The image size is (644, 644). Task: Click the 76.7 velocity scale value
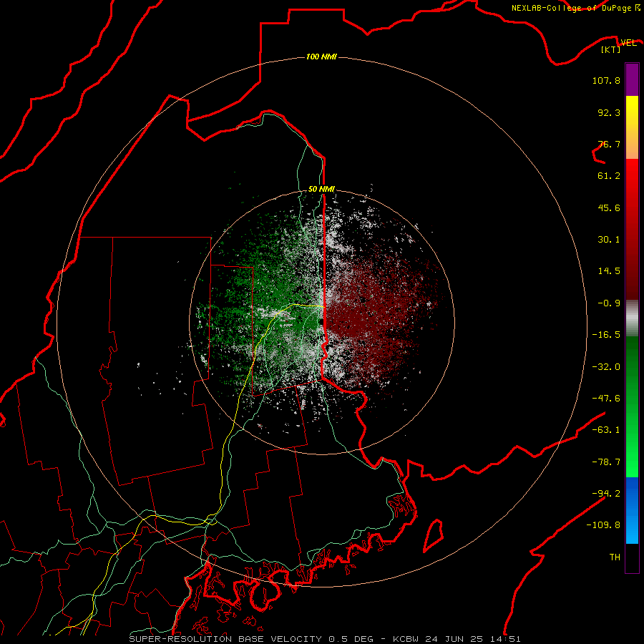[609, 144]
